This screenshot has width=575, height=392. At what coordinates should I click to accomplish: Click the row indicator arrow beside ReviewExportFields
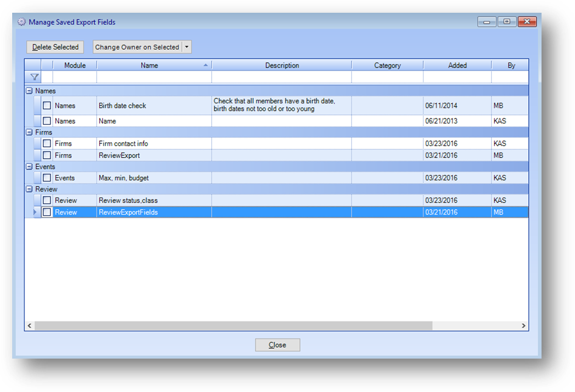tap(35, 212)
